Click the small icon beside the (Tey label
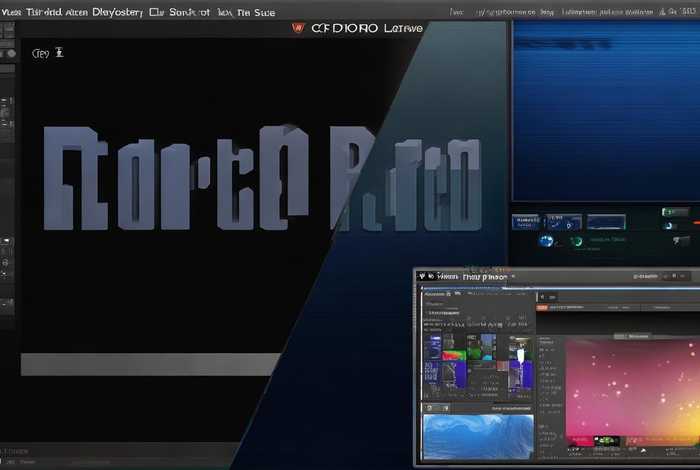 pyautogui.click(x=57, y=53)
